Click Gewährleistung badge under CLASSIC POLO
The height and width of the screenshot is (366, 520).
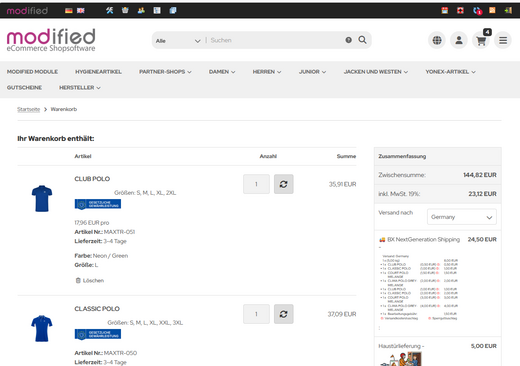pyautogui.click(x=98, y=334)
